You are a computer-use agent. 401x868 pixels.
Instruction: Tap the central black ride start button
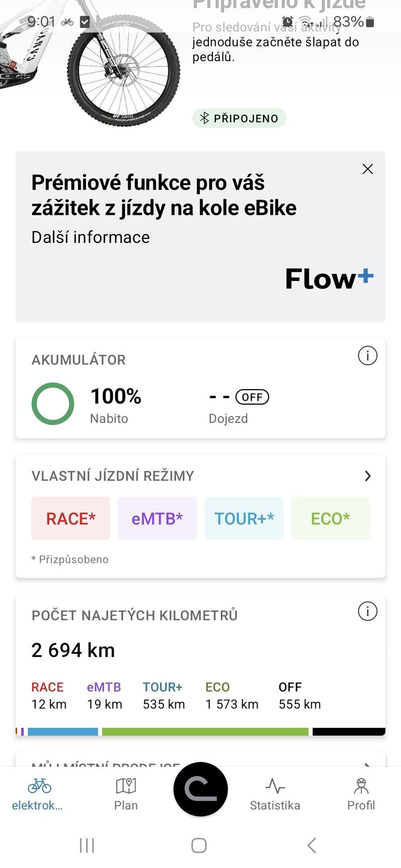click(200, 789)
